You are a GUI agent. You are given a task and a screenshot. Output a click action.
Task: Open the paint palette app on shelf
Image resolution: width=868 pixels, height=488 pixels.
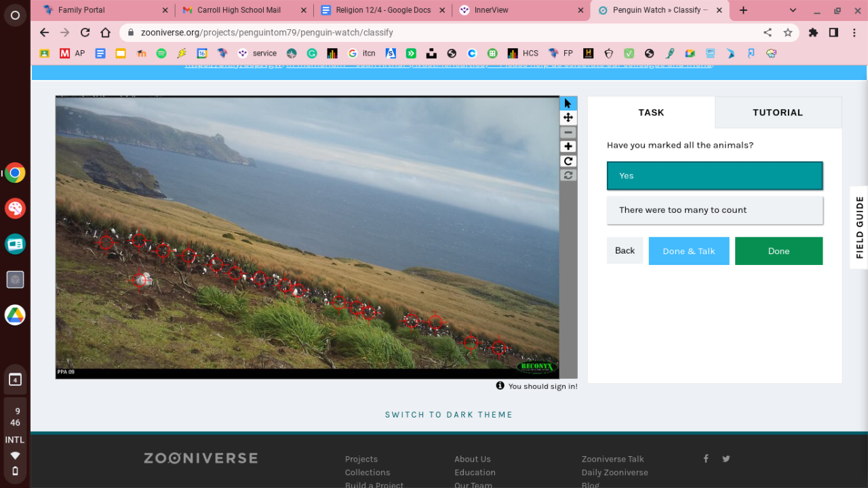(15, 208)
